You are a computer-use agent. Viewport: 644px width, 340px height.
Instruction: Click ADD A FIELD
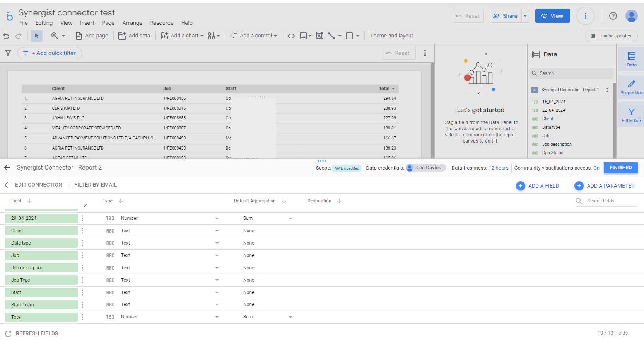tap(538, 186)
